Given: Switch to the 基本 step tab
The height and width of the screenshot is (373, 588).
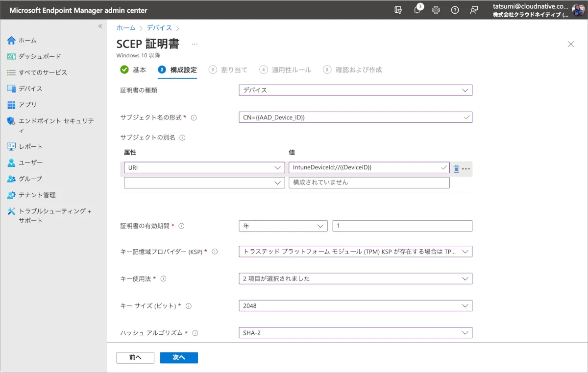Looking at the screenshot, I should coord(133,70).
